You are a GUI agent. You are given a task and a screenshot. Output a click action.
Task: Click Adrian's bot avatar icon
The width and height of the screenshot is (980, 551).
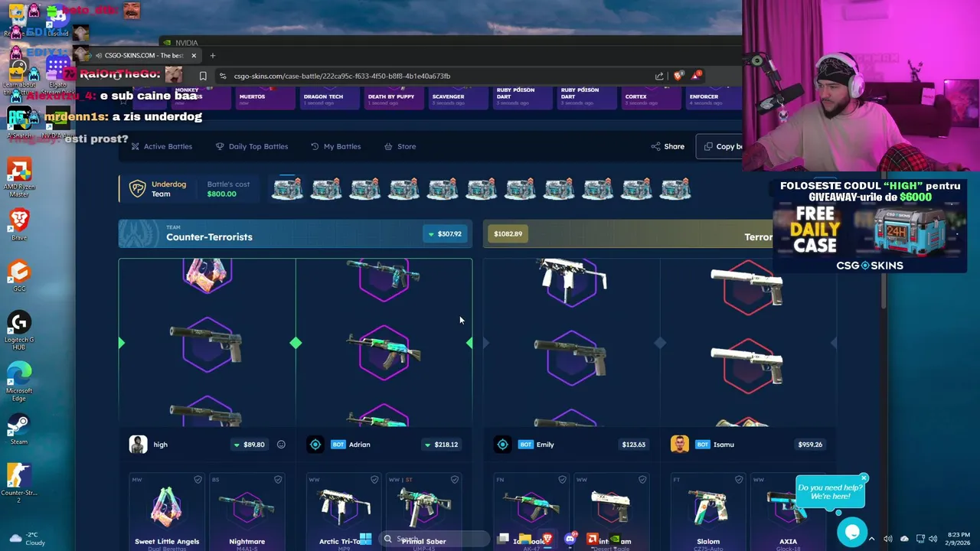pos(315,445)
